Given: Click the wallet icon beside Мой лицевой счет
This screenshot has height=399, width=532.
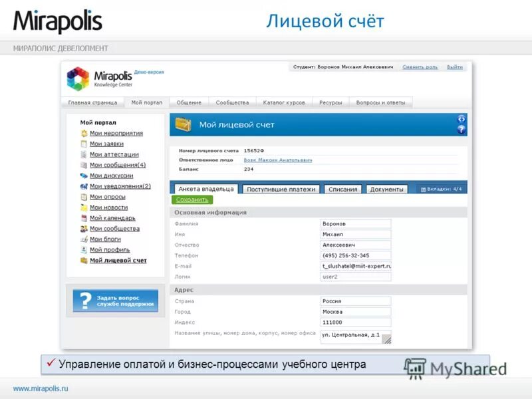Looking at the screenshot, I should 84,261.
